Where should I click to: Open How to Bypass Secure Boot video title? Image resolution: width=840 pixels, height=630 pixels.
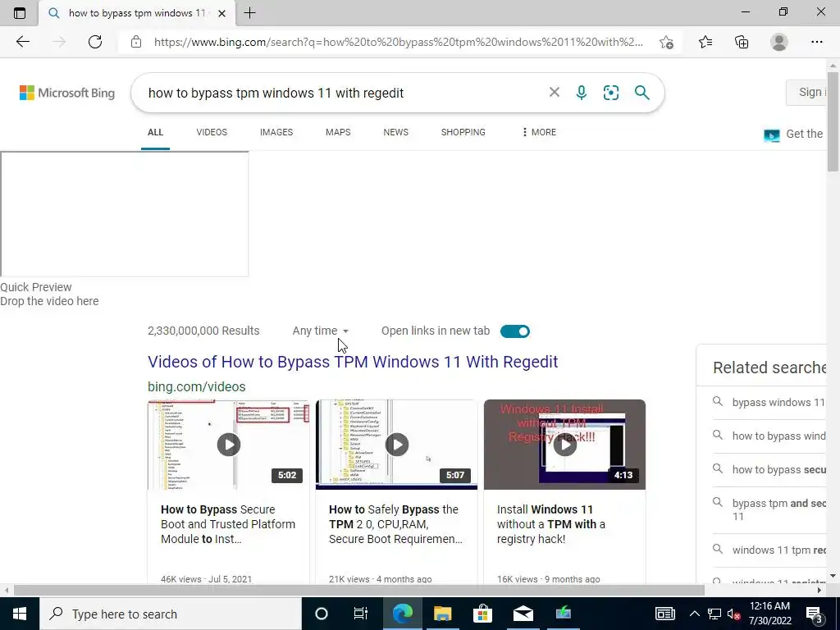tap(228, 524)
